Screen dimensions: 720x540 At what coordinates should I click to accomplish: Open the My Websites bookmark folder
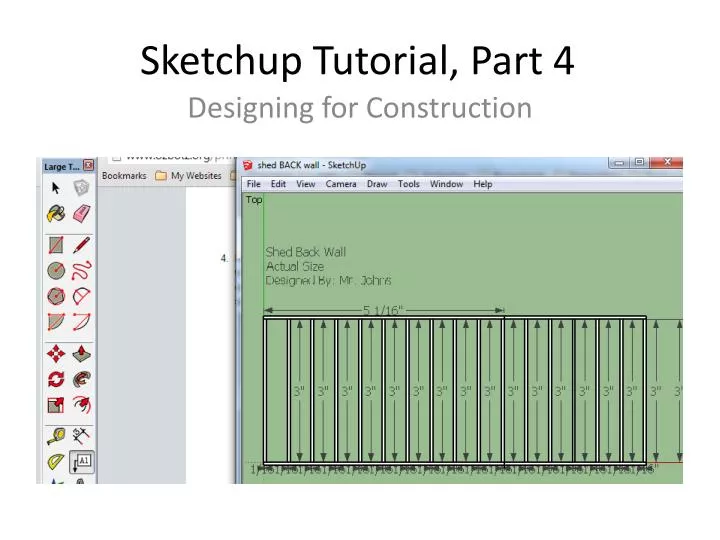pyautogui.click(x=188, y=175)
